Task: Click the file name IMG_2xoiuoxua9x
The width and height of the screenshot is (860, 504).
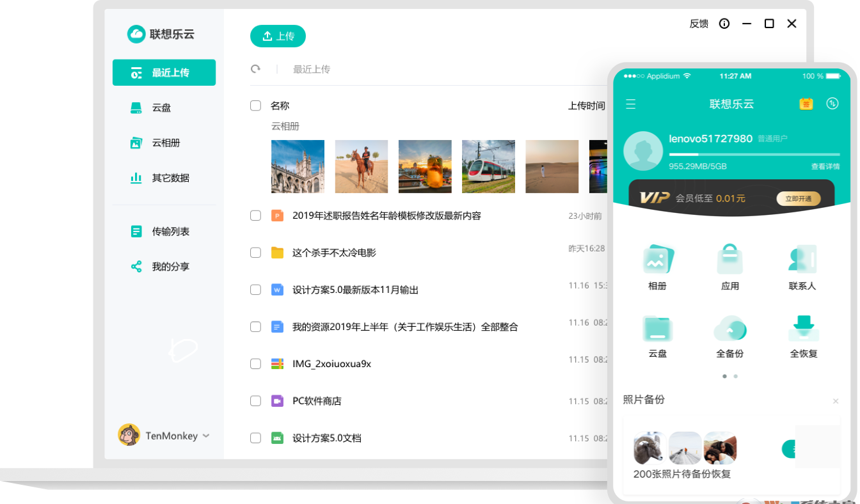Action: 331,364
